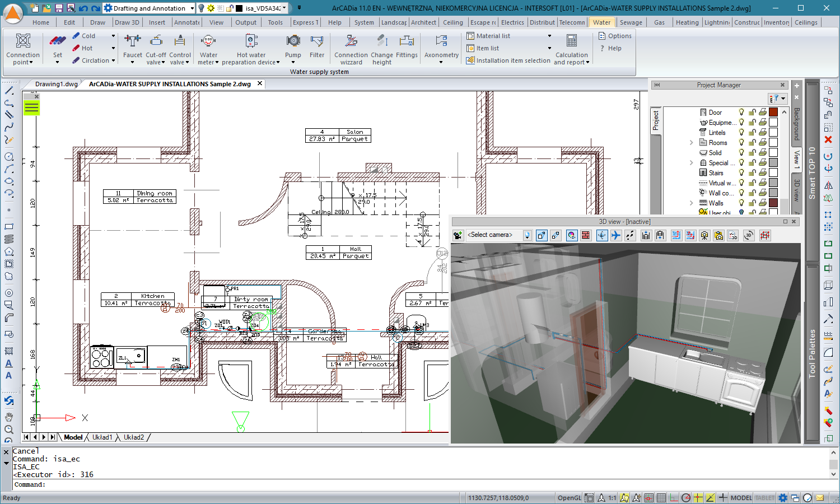Select the Cut-off valve tool
The image size is (840, 504).
pyautogui.click(x=156, y=49)
